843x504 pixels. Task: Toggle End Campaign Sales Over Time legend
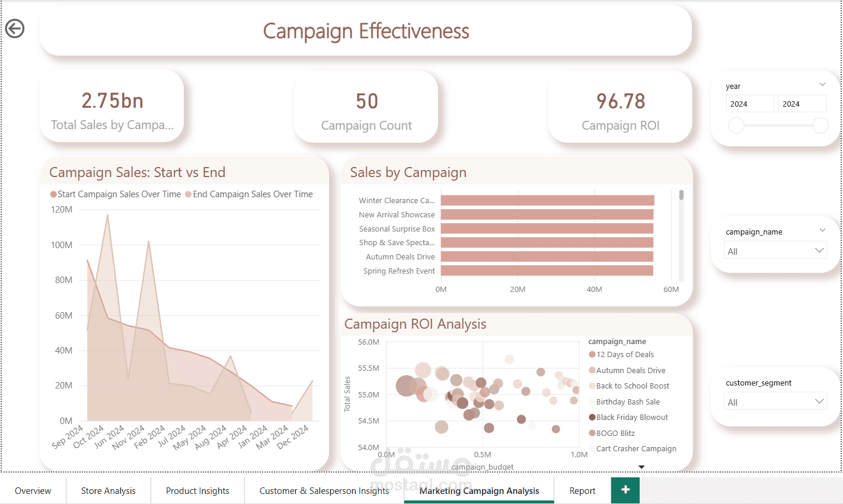[249, 194]
